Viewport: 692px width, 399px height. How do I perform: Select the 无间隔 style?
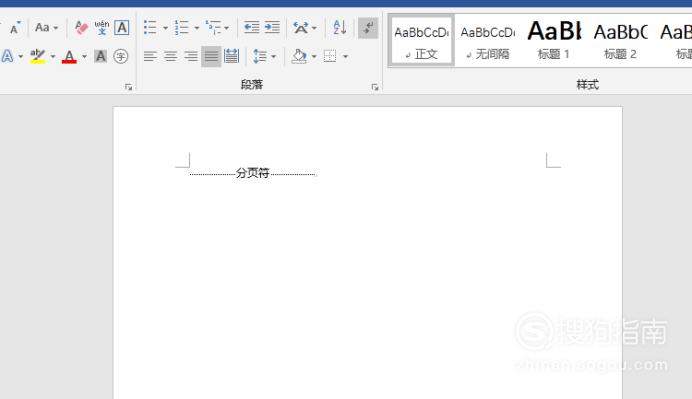click(x=488, y=41)
